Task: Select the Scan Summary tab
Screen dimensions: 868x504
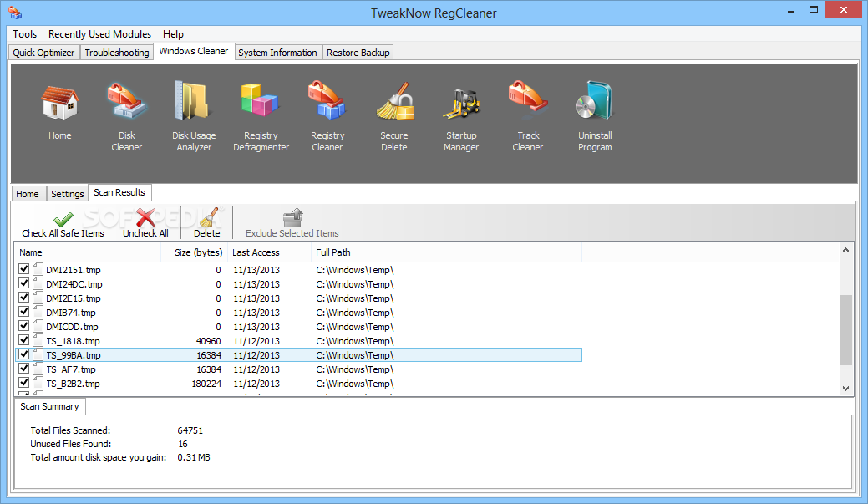Action: (50, 406)
